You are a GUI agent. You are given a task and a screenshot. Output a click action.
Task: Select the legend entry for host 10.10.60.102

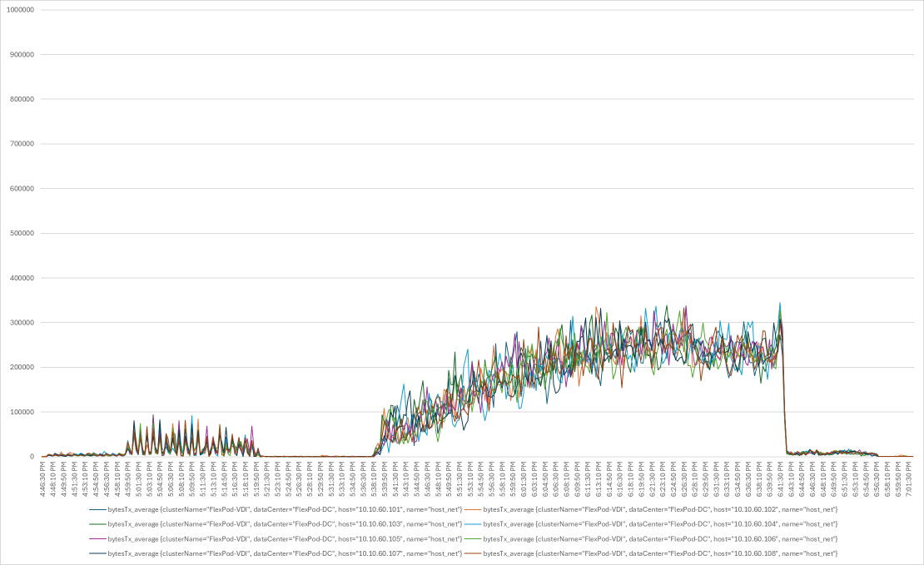coord(651,509)
